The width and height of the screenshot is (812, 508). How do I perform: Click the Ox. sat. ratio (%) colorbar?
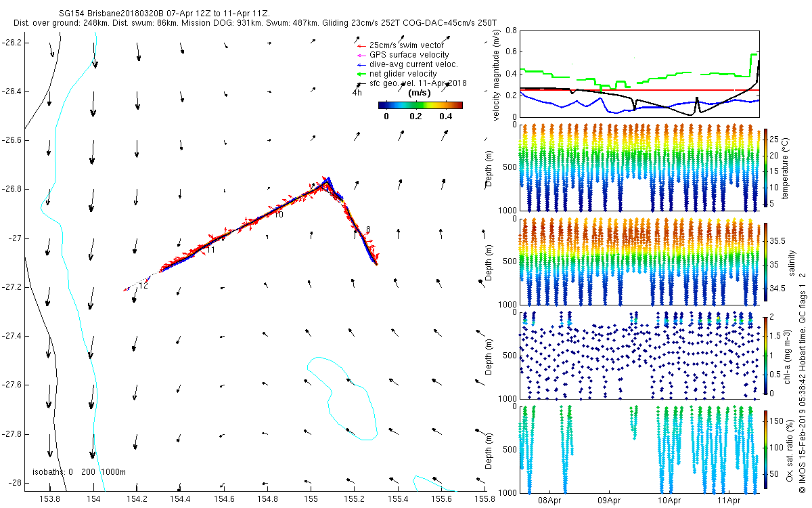(766, 449)
